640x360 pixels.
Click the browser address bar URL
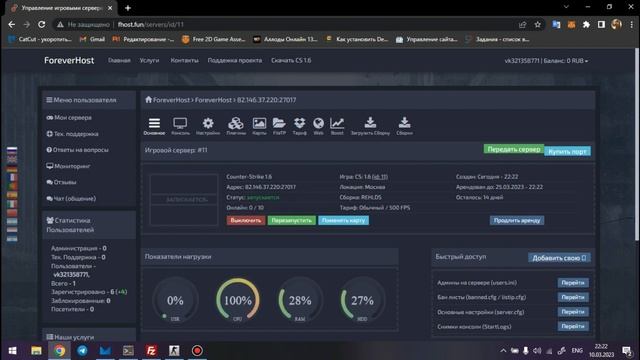click(x=151, y=24)
